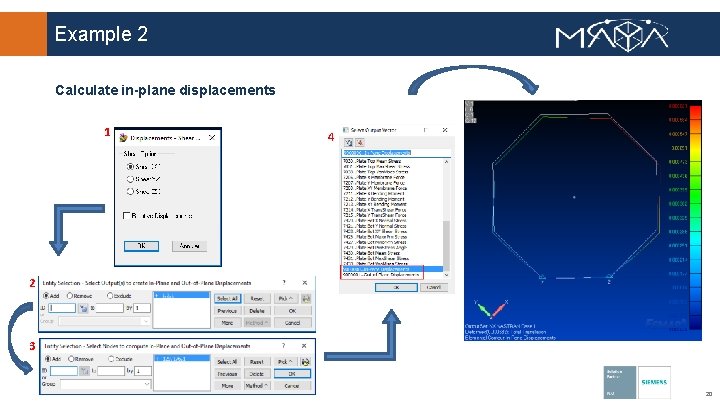The width and height of the screenshot is (720, 405).
Task: Select Sheet YZ radio in Displacements dialog
Action: click(130, 179)
